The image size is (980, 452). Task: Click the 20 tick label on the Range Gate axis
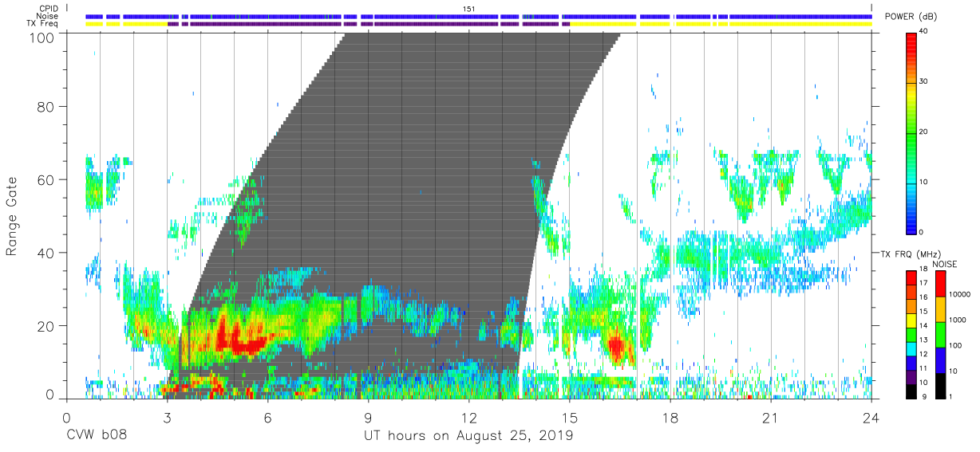tap(46, 326)
